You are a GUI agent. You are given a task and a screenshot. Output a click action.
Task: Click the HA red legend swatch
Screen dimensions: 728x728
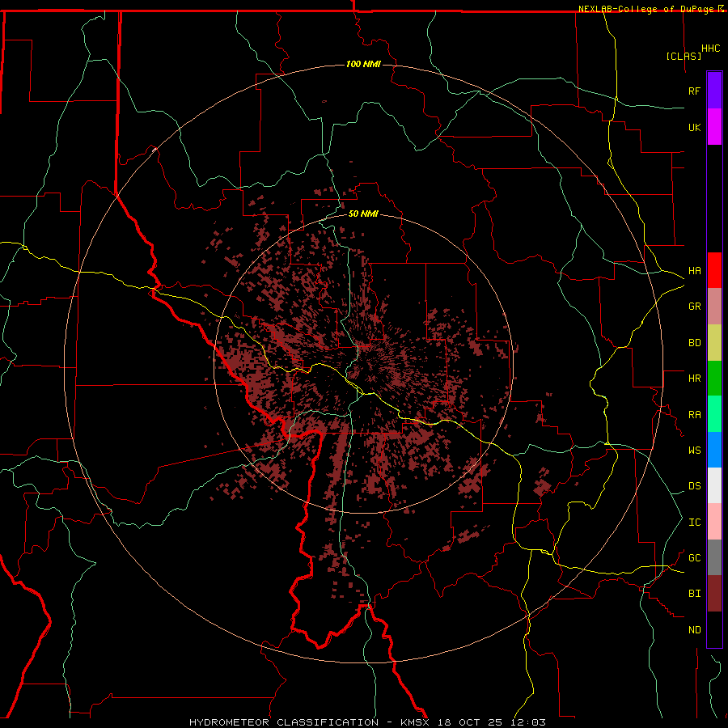pos(714,270)
